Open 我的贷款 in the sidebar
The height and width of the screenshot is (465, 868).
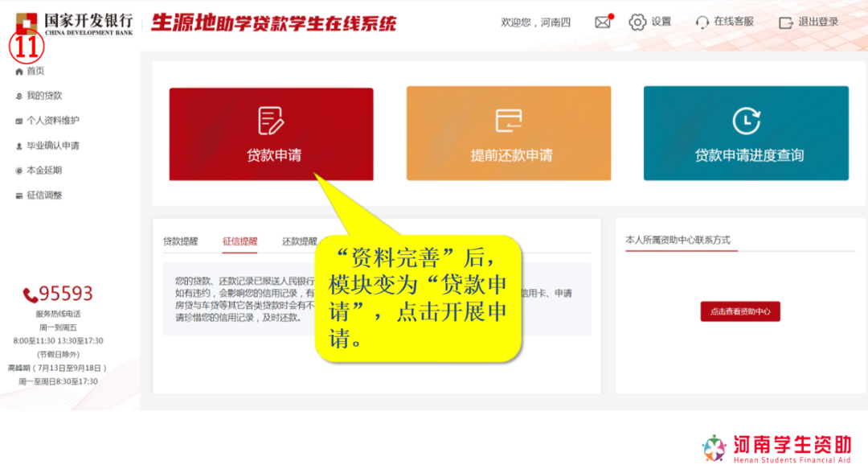point(43,96)
